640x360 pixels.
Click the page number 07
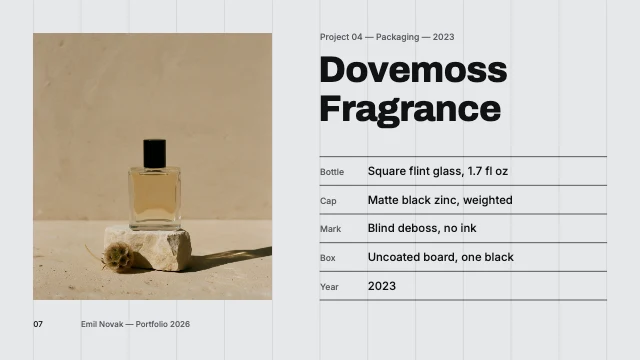click(38, 324)
